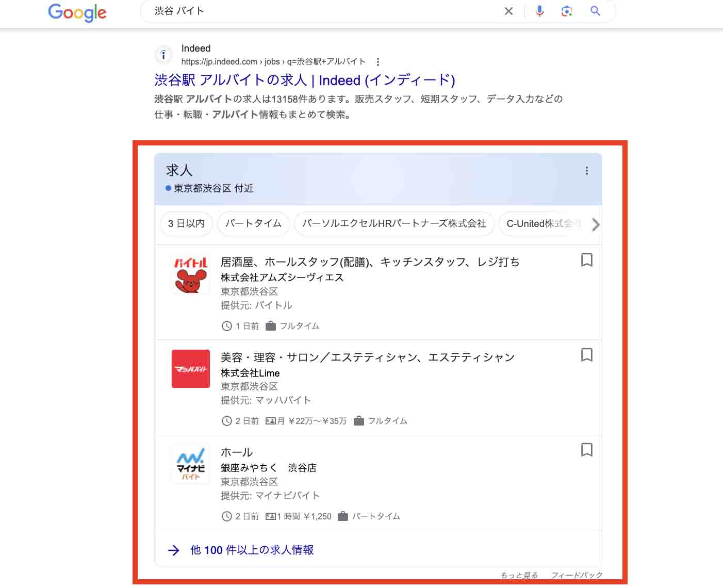Viewport: 723px width, 588px height.
Task: Click the 1 時間 ¥1,250 wage text
Action: point(304,516)
